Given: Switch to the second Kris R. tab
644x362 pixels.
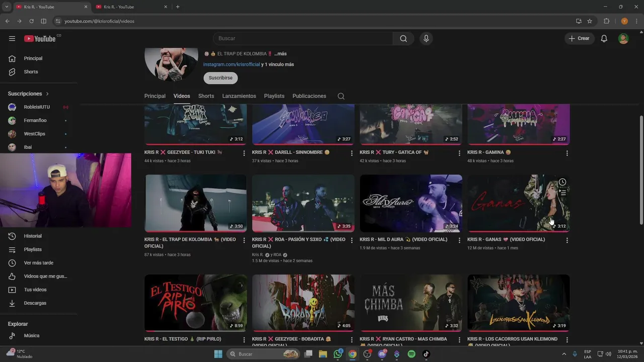Looking at the screenshot, I should 132,7.
